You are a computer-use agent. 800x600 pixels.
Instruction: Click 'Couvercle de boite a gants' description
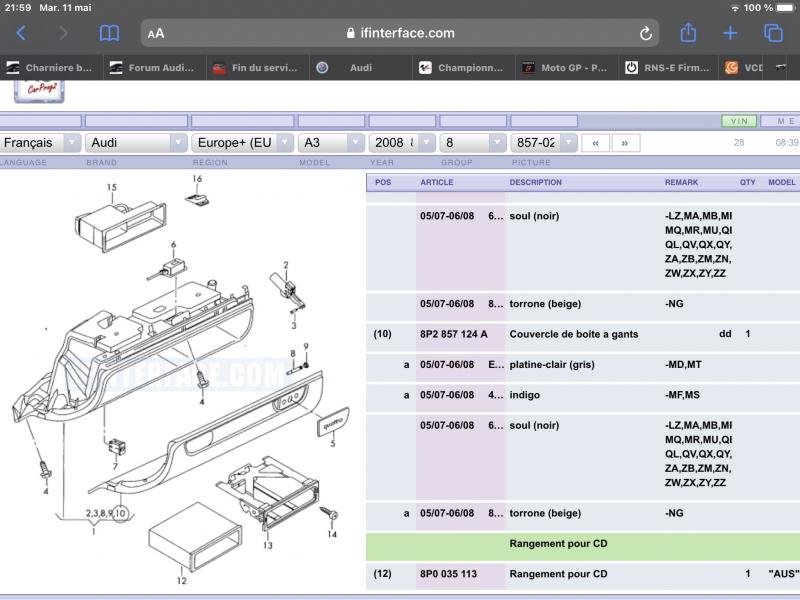click(573, 334)
